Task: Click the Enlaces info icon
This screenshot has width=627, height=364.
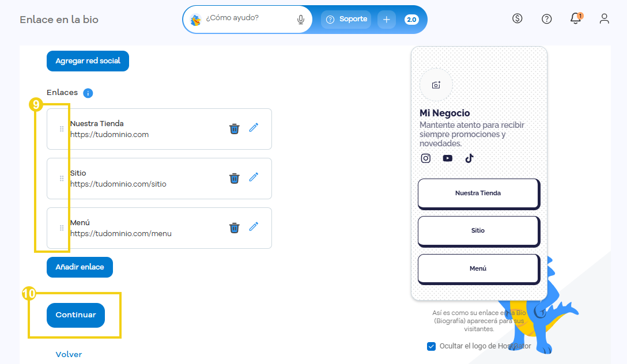Action: click(x=88, y=93)
